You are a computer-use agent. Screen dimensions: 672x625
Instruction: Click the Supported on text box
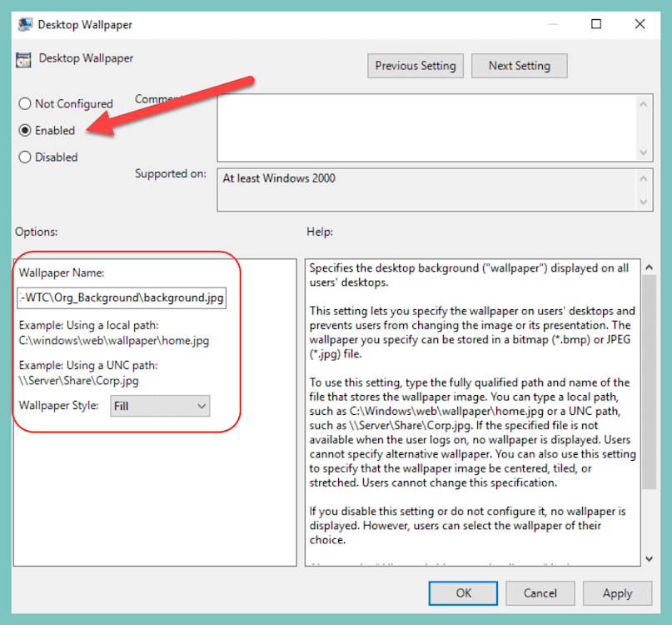[425, 189]
